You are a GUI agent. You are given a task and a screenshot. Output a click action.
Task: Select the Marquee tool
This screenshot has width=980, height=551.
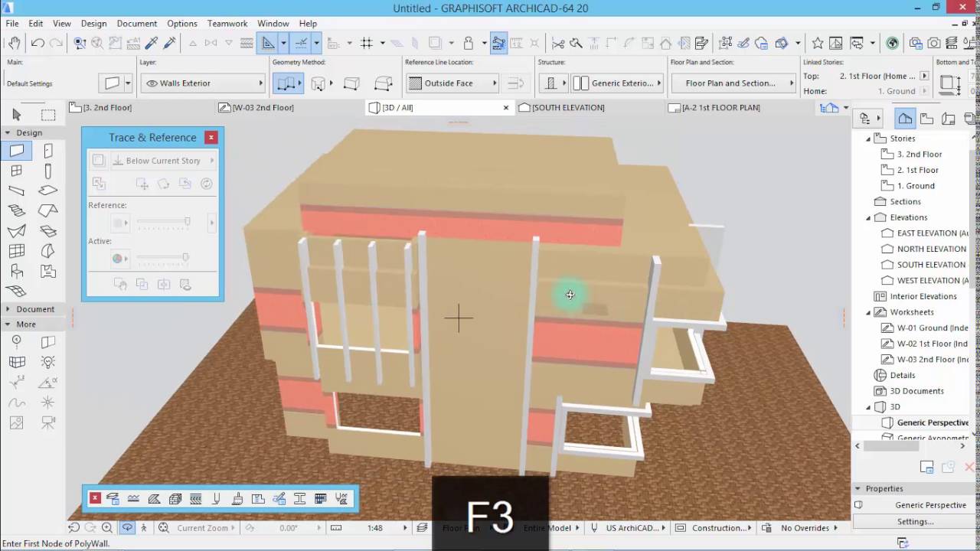pos(48,115)
